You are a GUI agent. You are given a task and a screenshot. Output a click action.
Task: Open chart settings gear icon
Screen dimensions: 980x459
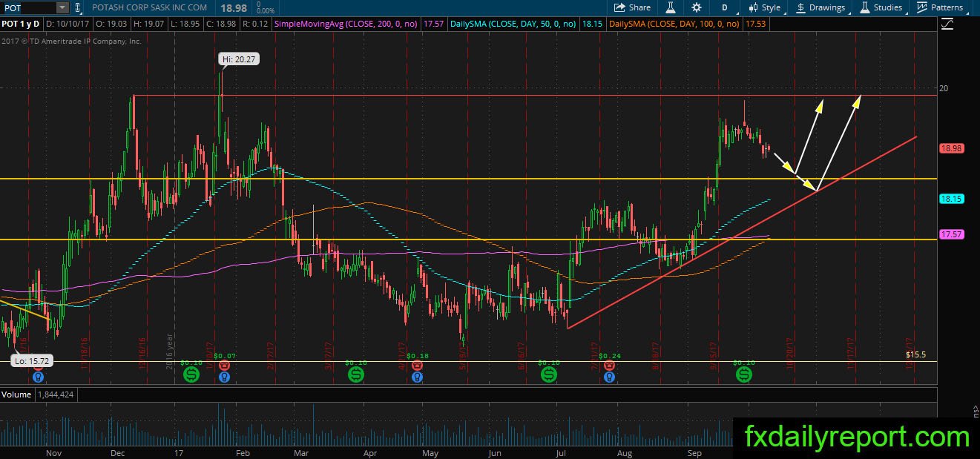tap(697, 7)
